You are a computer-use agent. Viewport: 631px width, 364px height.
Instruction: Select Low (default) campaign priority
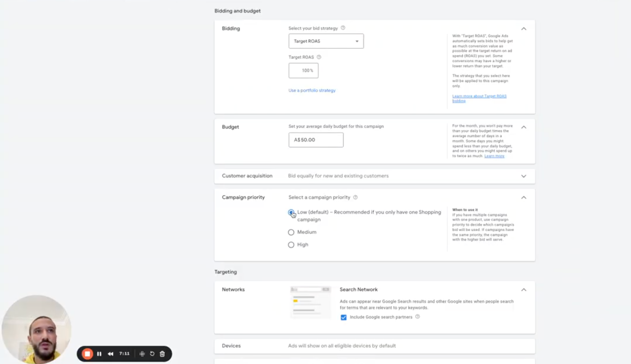[291, 212]
